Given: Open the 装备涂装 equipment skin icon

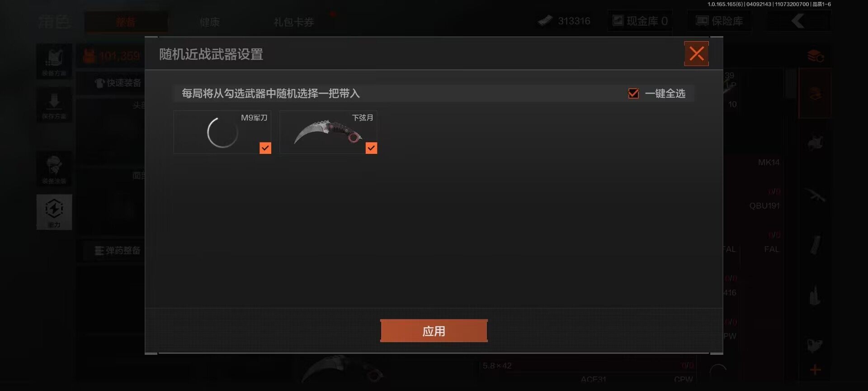Looking at the screenshot, I should 54,169.
